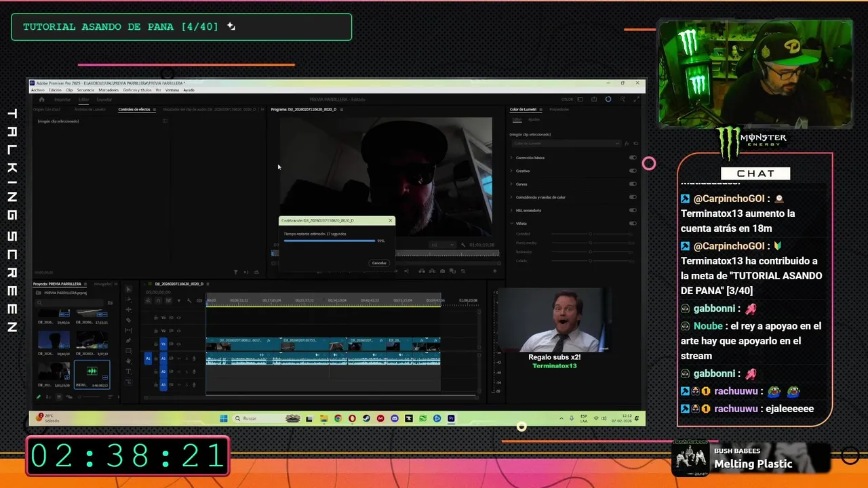Expand Coincidencia y ruedas de color section
Image resolution: width=868 pixels, height=488 pixels.
pos(511,197)
